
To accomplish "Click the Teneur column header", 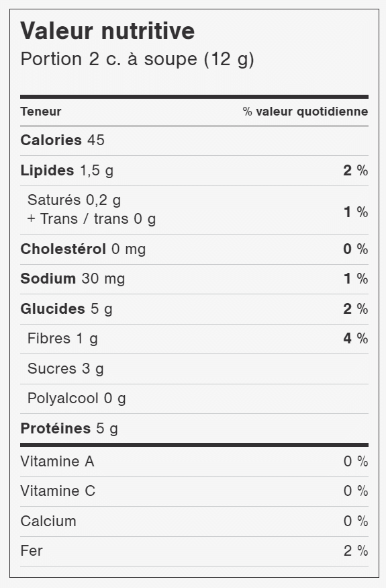I will point(41,112).
